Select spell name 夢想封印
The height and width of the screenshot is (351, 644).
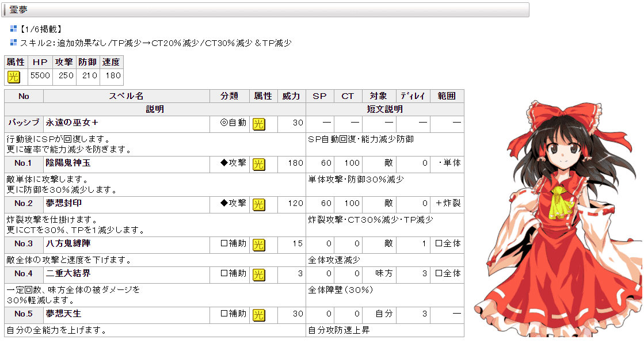click(x=64, y=203)
